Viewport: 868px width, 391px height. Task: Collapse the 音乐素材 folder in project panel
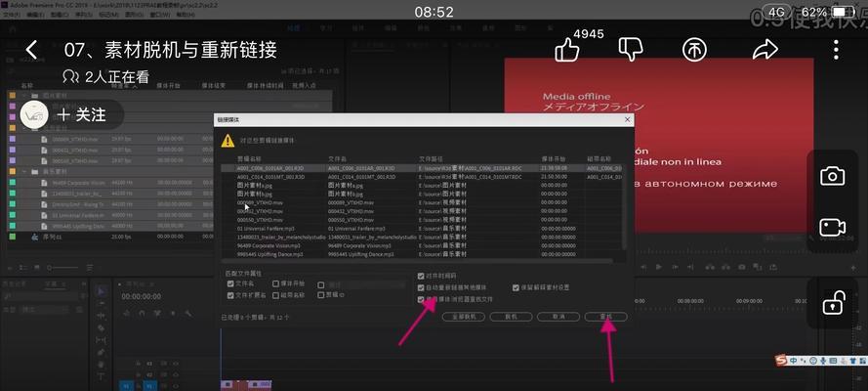point(23,170)
